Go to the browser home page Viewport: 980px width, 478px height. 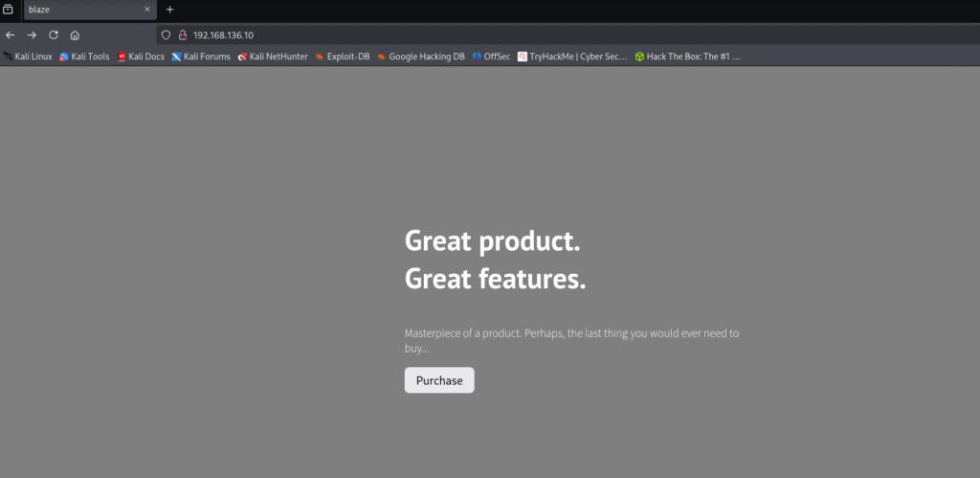click(75, 34)
